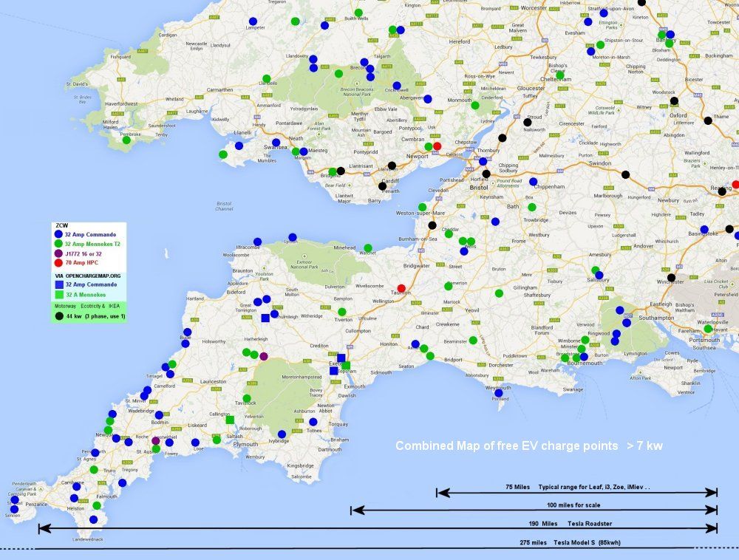Click the blue marker at Swansea
The height and width of the screenshot is (560, 739).
276,143
